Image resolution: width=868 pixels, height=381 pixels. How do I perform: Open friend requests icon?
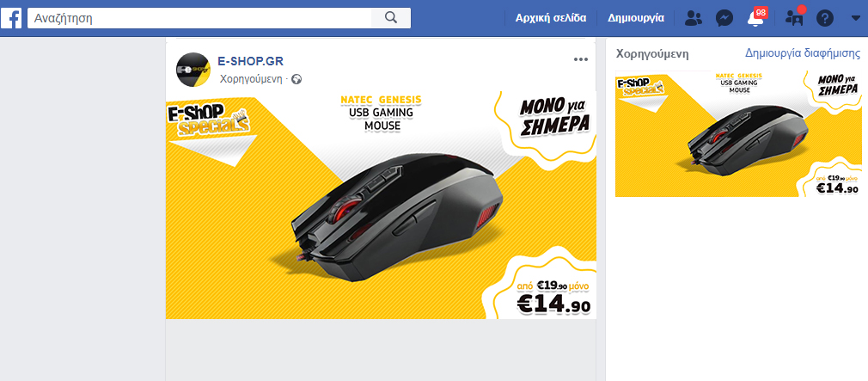693,18
